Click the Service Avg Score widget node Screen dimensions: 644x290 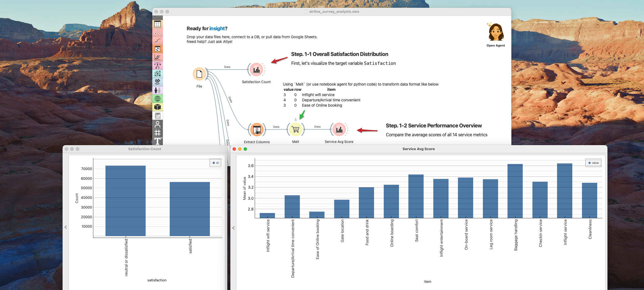click(x=339, y=129)
